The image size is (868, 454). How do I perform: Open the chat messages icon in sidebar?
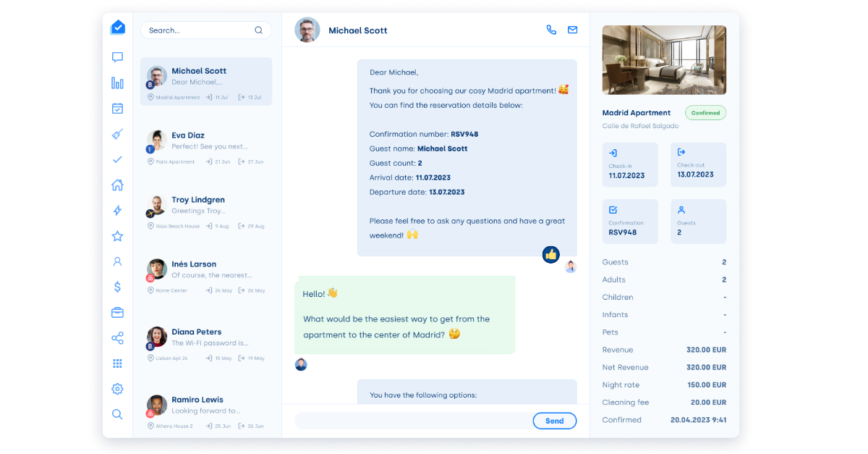pyautogui.click(x=117, y=57)
